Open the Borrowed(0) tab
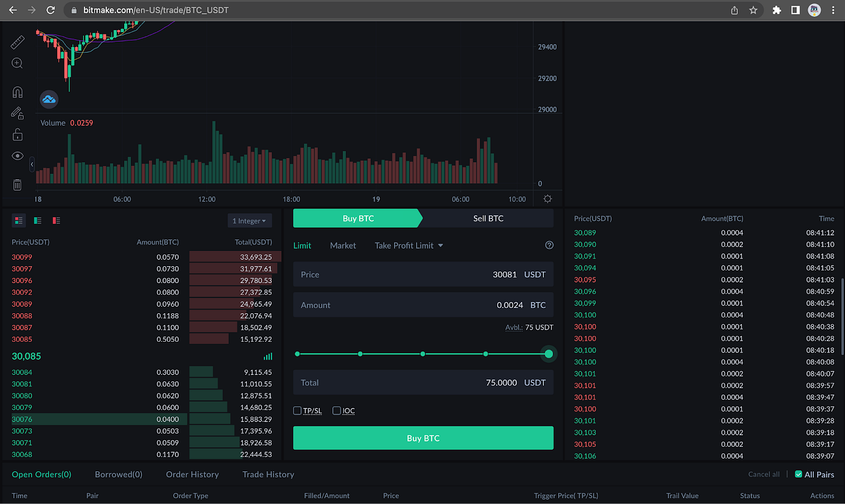The height and width of the screenshot is (504, 845). point(119,474)
